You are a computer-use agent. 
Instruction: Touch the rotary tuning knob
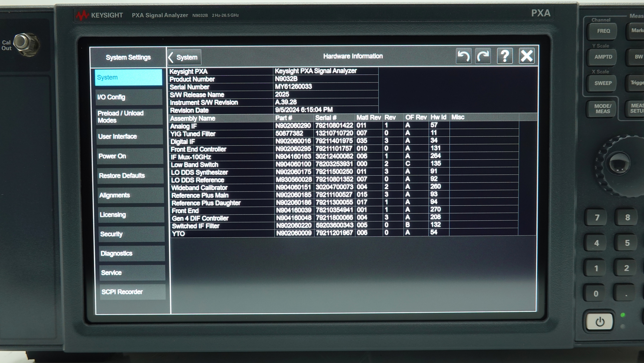tap(618, 164)
